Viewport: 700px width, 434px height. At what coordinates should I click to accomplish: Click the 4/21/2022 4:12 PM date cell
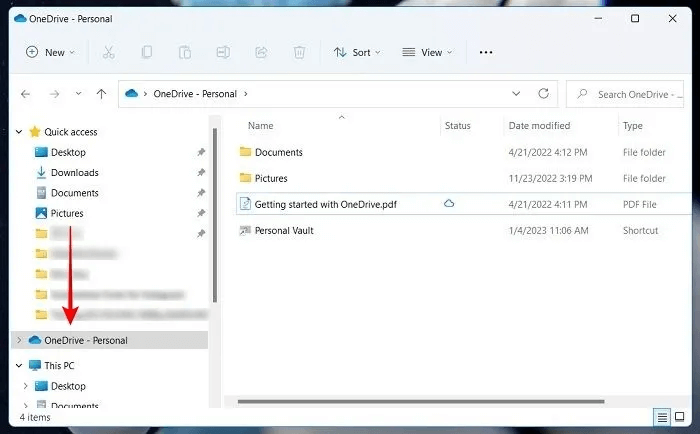tap(548, 152)
